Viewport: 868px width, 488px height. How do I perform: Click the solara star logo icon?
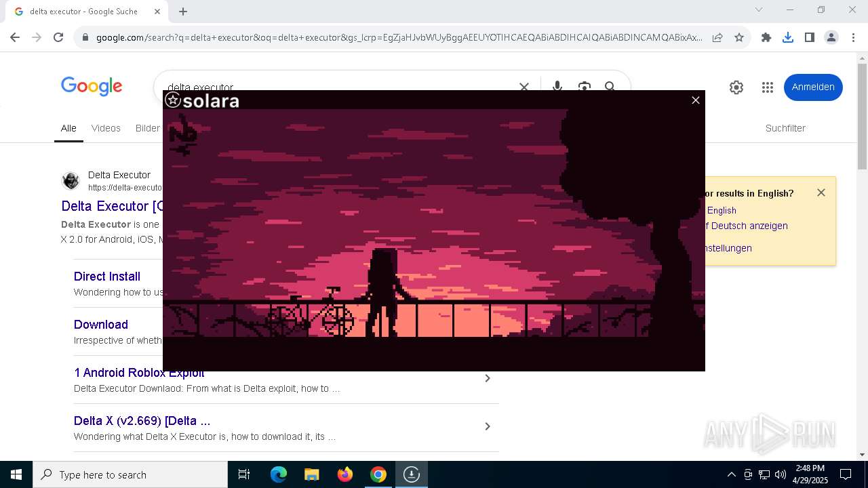[173, 100]
